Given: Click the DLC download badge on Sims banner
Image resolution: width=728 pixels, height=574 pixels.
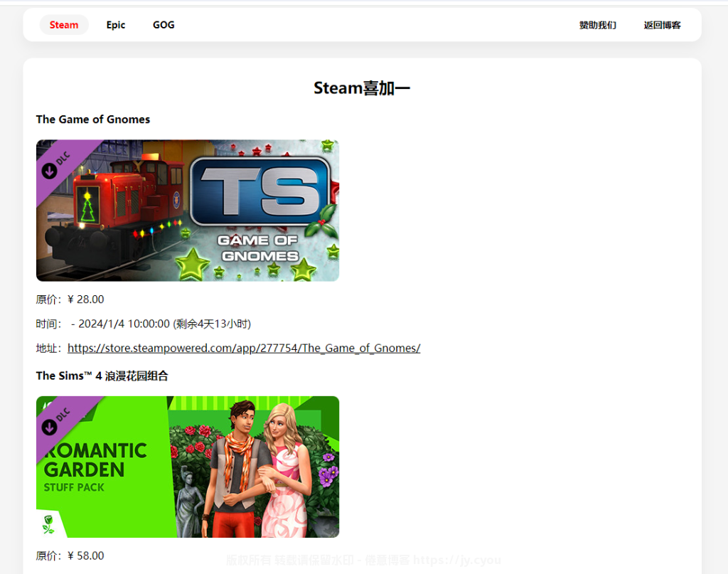Looking at the screenshot, I should point(57,420).
